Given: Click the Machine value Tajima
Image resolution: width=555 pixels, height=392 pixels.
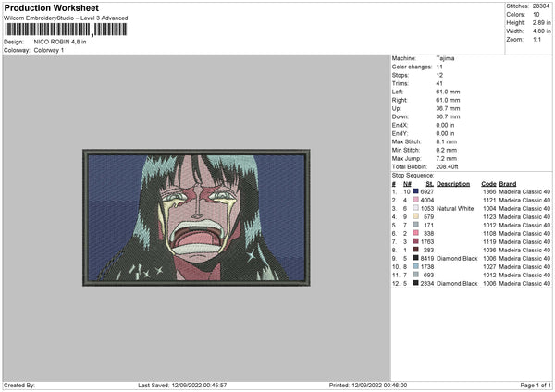Looking at the screenshot, I should tap(445, 58).
